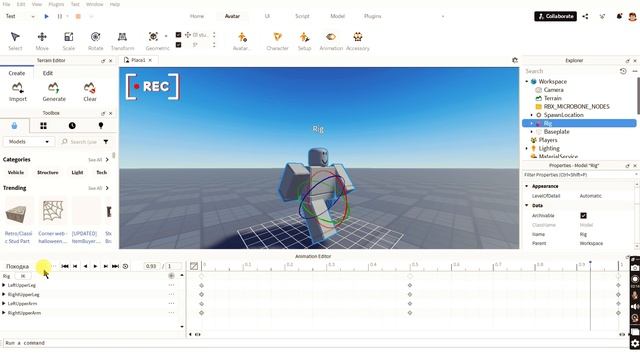640x360 pixels.
Task: Expand the RightUpperLeg track
Action: pos(4,294)
